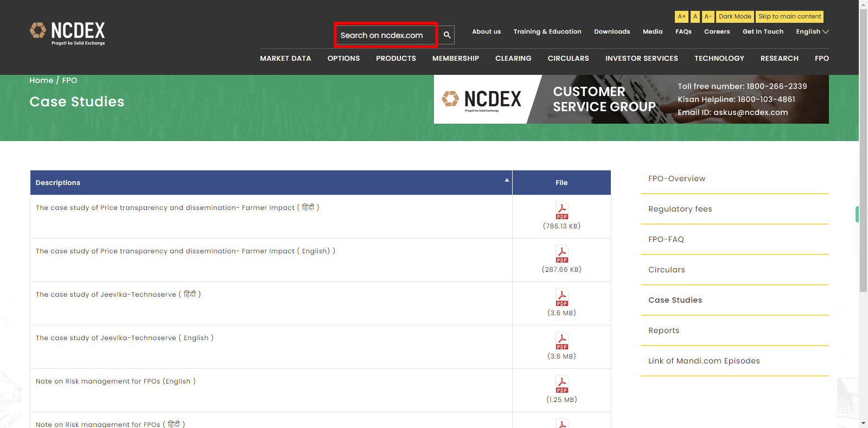Image resolution: width=868 pixels, height=428 pixels.
Task: Open PDF for Jeevika-Technoserve Hindi case study
Action: click(x=561, y=297)
